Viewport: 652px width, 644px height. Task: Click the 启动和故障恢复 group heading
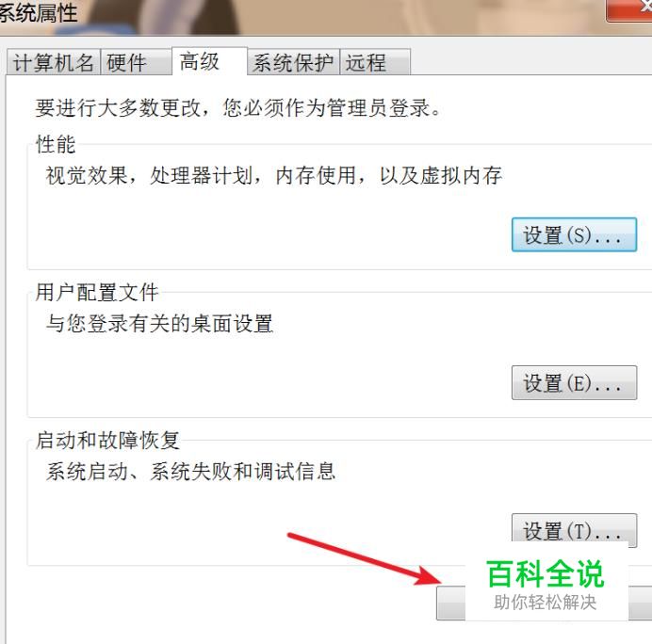(107, 440)
